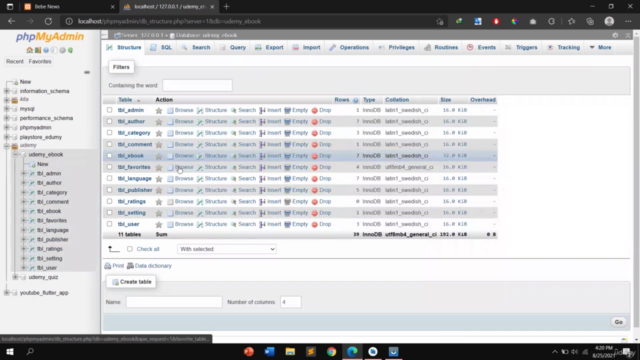The image size is (640, 360).
Task: Browse the tbl_admin table
Action: (180, 110)
